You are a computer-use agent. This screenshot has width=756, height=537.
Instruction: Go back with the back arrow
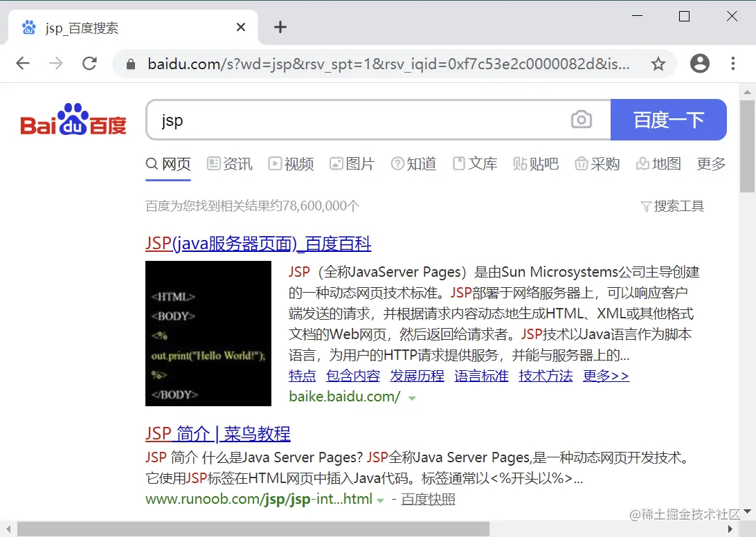point(23,63)
